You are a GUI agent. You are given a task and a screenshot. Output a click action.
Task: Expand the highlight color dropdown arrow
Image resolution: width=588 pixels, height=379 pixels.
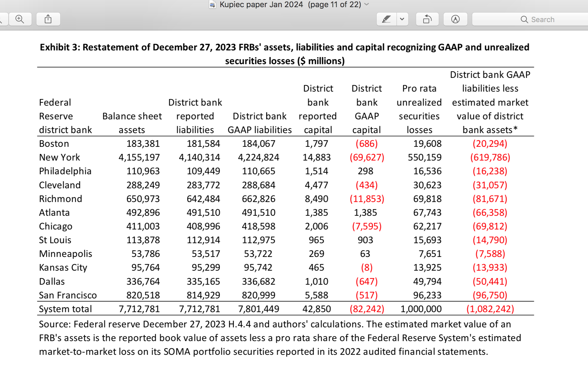[x=402, y=19]
